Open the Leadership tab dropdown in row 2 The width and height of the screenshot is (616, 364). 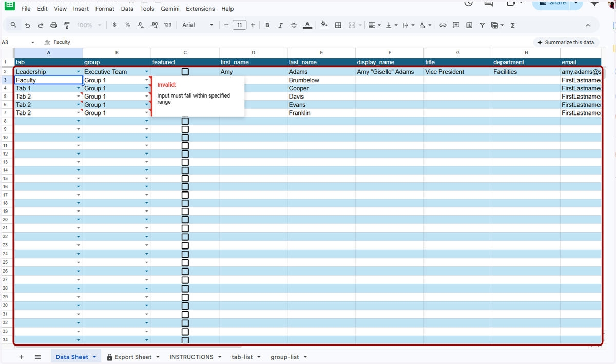(79, 72)
